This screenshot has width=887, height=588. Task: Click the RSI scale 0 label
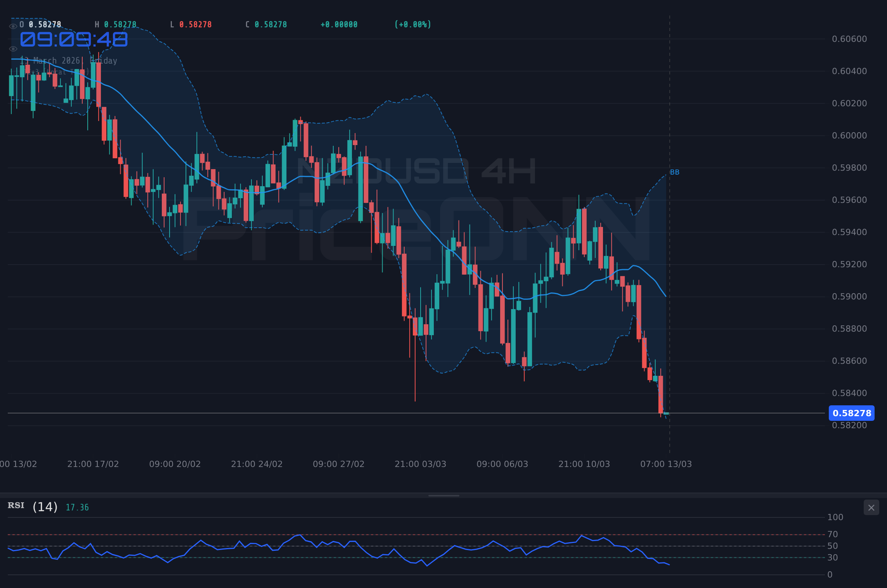pos(830,574)
